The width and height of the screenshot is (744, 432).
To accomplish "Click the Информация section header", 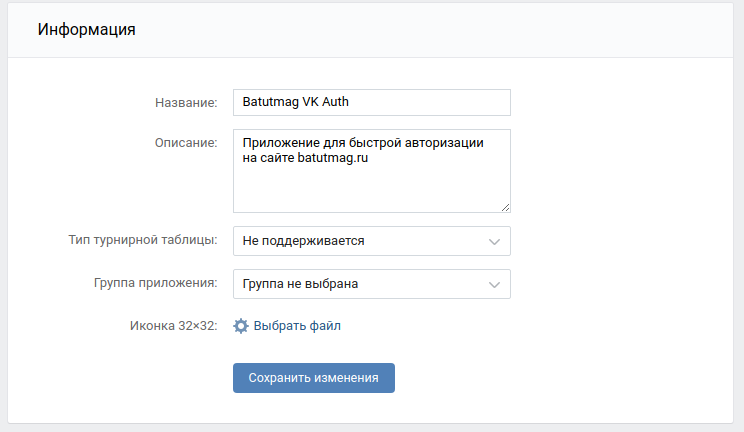I will point(87,29).
